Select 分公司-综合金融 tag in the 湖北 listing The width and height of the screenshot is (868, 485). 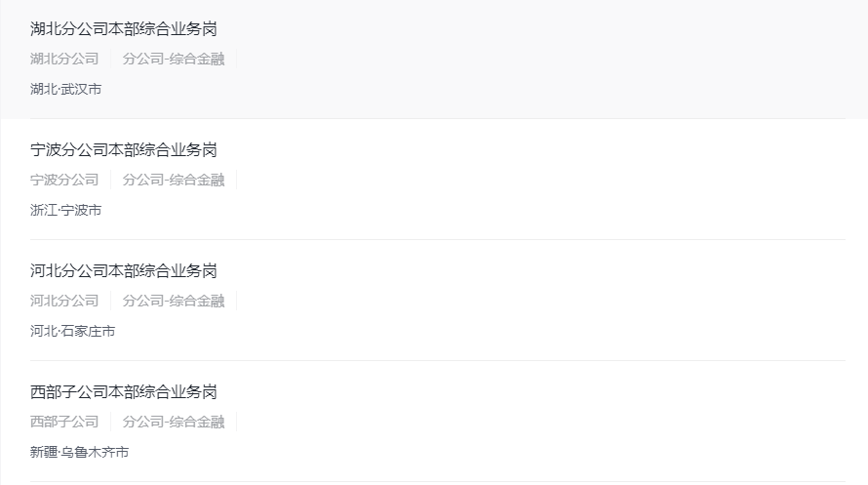[174, 59]
